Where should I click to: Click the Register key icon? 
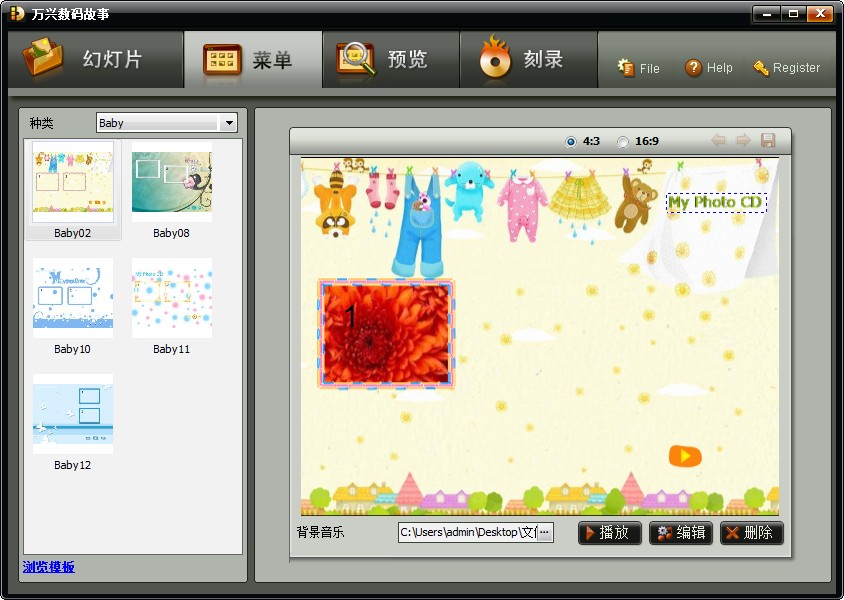pyautogui.click(x=761, y=68)
